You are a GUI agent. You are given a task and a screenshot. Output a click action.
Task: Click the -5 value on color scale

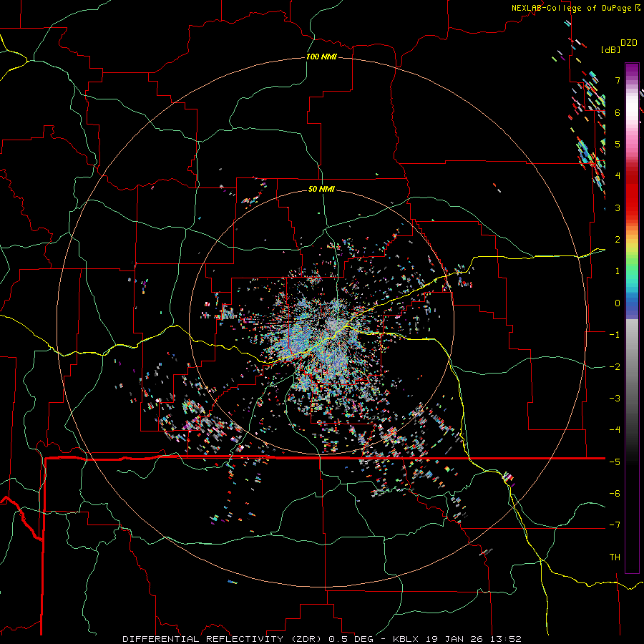pos(615,462)
